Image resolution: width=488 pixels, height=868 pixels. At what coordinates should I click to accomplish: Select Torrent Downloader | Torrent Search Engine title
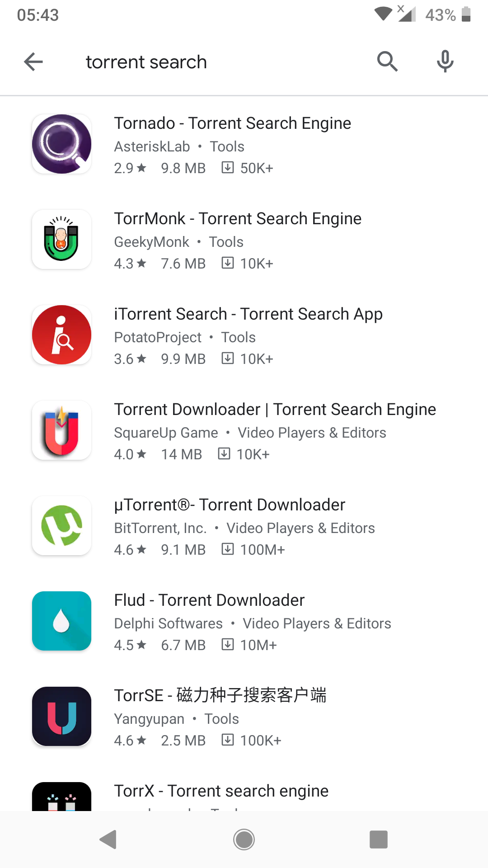275,410
